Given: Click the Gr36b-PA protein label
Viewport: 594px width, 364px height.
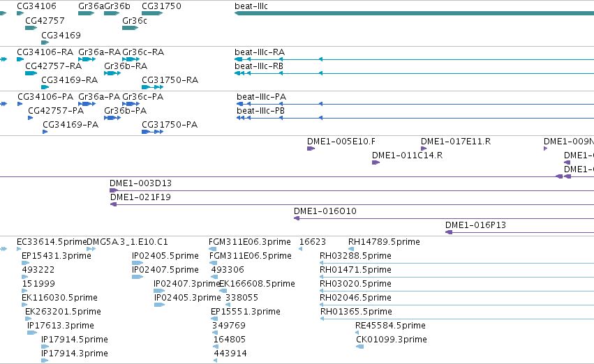Looking at the screenshot, I should [126, 110].
